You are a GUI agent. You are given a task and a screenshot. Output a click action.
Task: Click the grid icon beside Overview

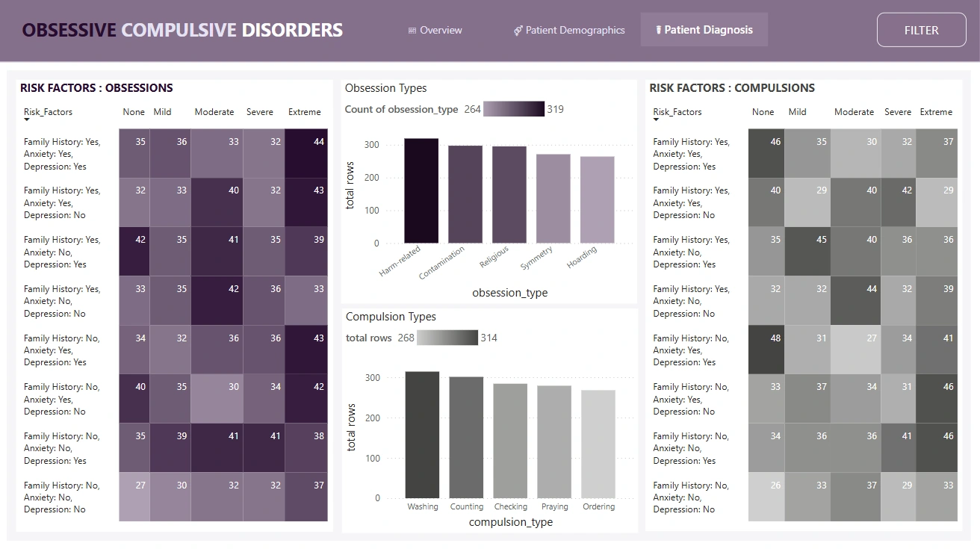(412, 31)
